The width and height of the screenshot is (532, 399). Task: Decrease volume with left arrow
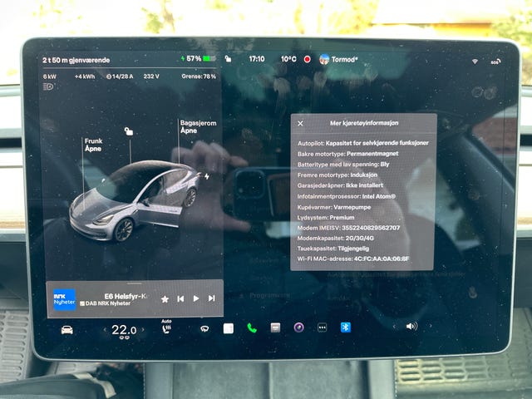click(x=394, y=327)
